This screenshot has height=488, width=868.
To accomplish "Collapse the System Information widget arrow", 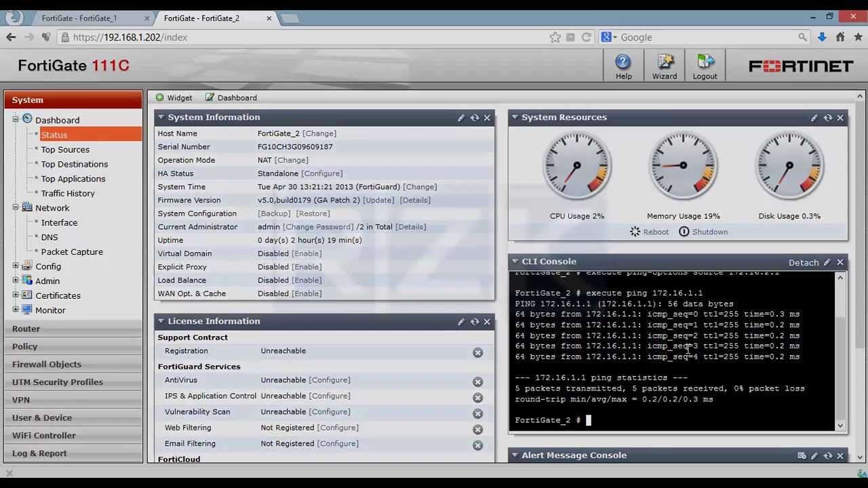I will (161, 117).
